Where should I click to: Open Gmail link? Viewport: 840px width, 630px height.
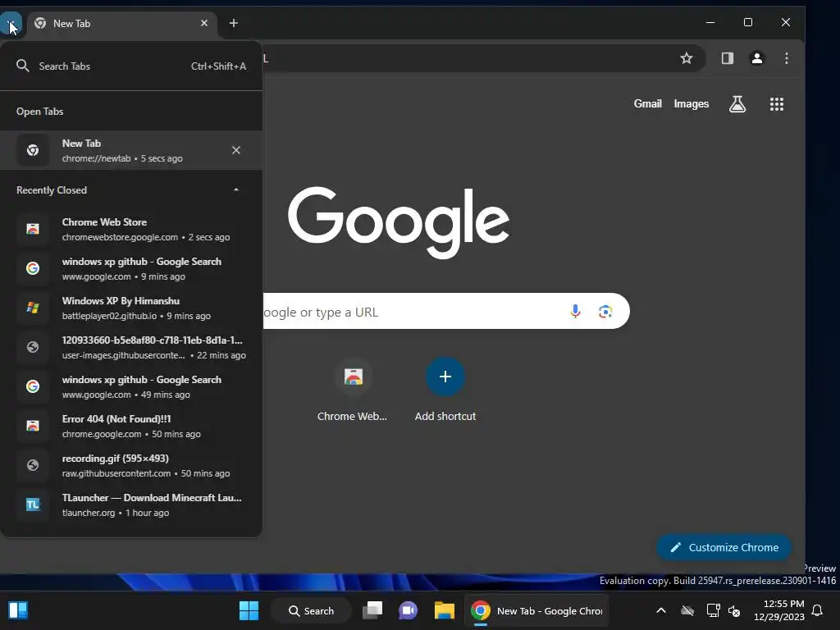[x=648, y=104]
